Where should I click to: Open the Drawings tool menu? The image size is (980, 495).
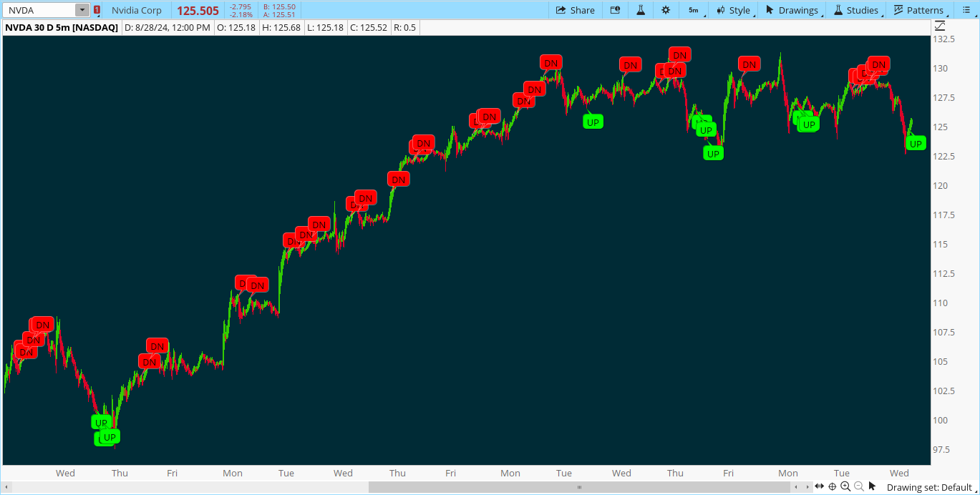pos(792,10)
